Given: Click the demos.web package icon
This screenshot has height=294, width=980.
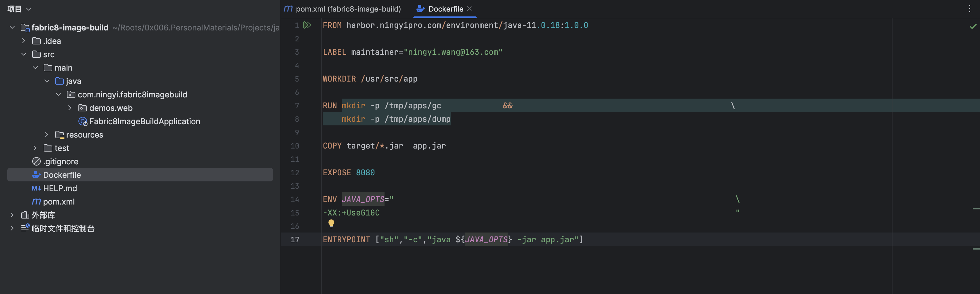Looking at the screenshot, I should click(83, 108).
